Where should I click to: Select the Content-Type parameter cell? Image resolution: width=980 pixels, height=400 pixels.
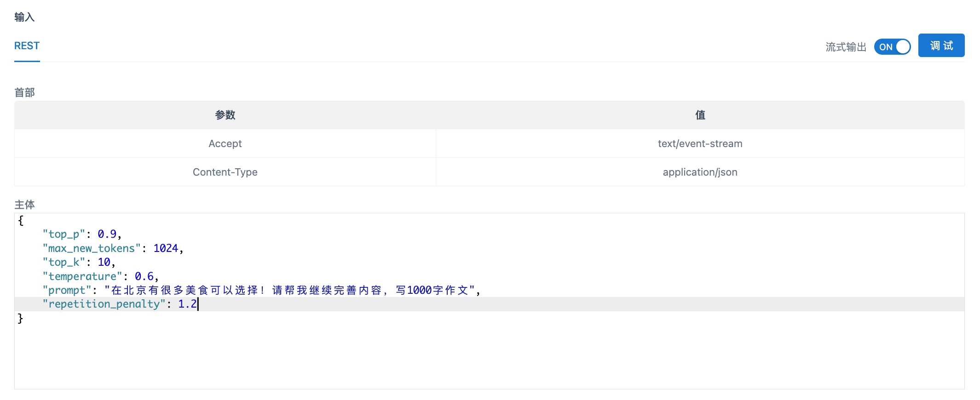coord(225,172)
